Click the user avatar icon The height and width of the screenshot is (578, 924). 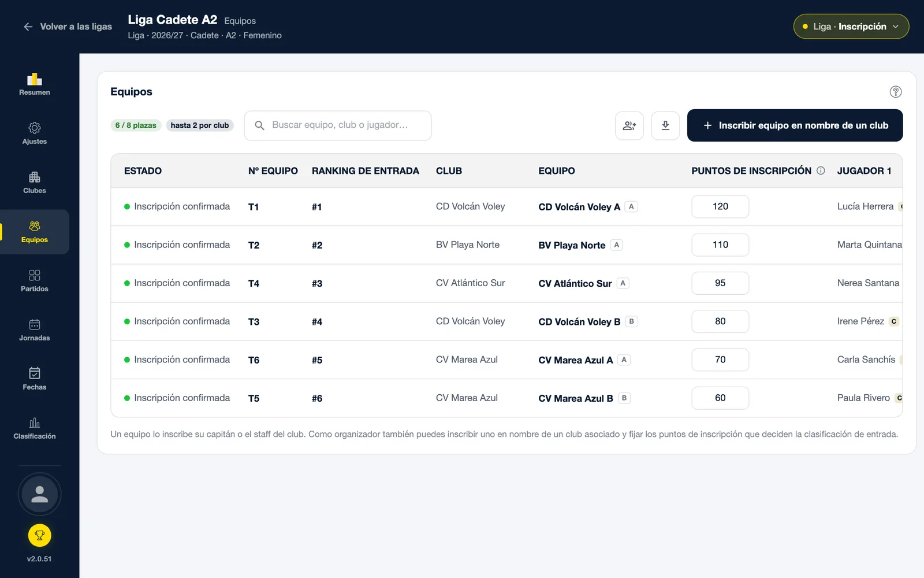pos(39,494)
